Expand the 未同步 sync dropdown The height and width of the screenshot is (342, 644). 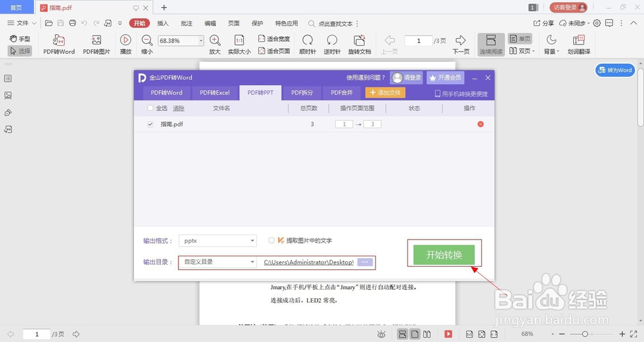574,23
